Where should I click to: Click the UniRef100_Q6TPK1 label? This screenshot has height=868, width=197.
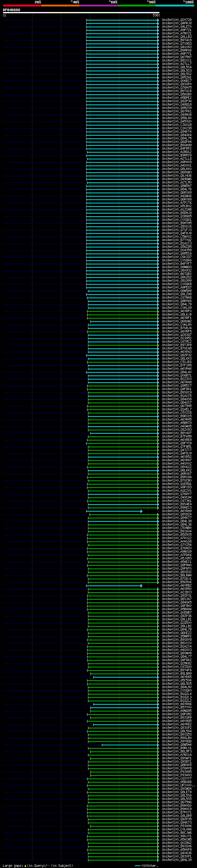[176, 111]
